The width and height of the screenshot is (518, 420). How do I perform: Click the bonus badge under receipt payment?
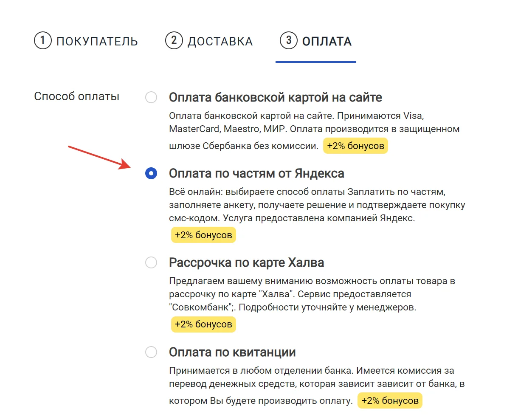point(390,400)
